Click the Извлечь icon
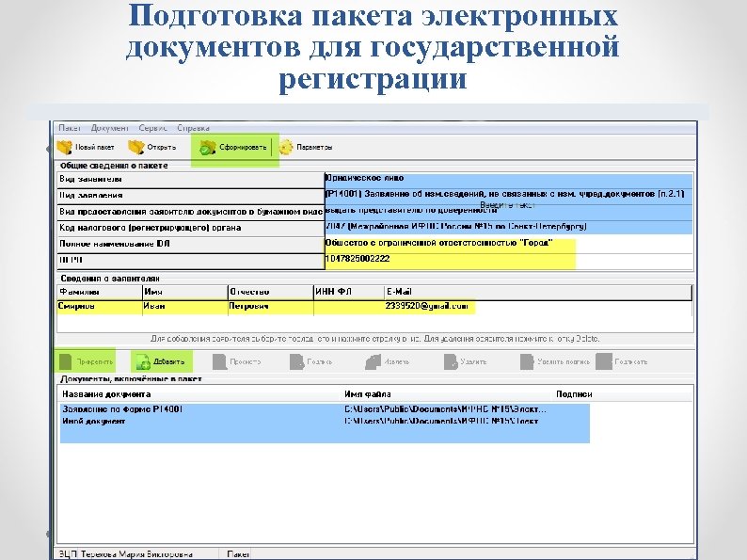The image size is (747, 560). tap(373, 361)
